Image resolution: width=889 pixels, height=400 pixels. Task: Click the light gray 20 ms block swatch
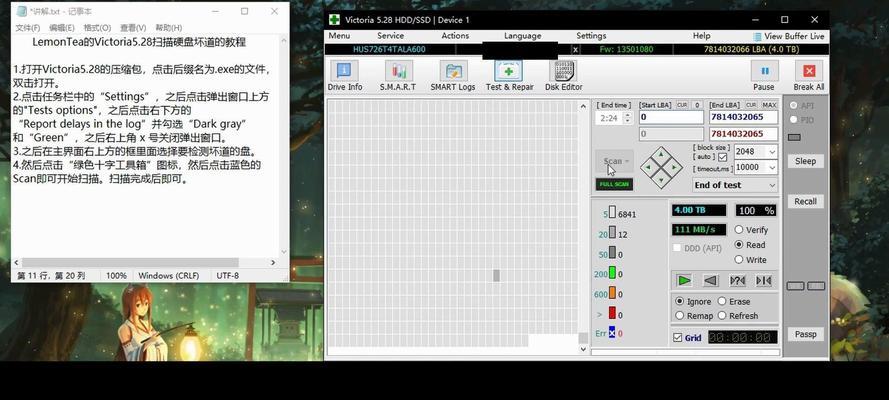[x=612, y=232]
